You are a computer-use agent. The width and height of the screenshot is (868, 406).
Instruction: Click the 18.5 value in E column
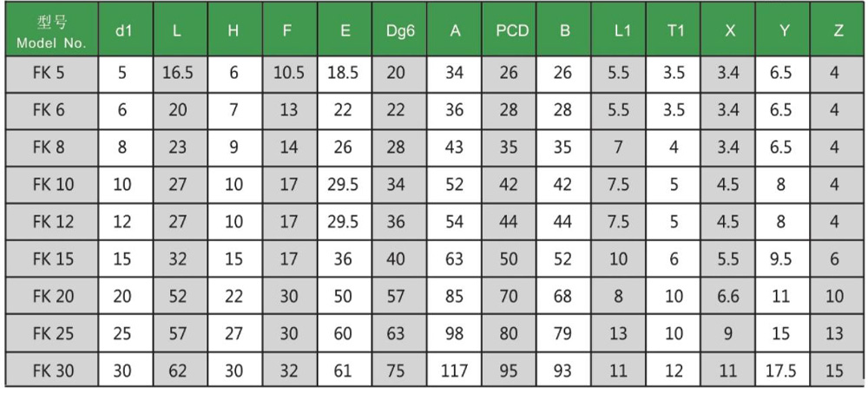tap(345, 74)
